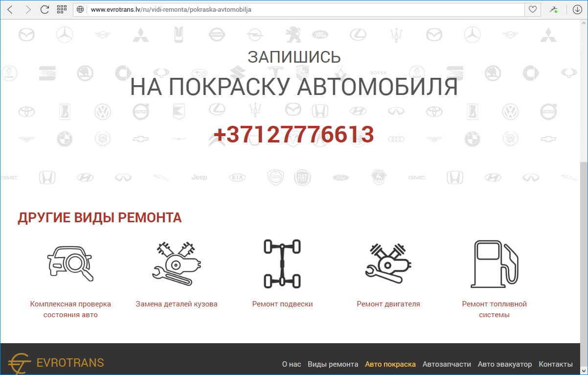
Task: Open the 'Авто эвакуатор' menu item
Action: pos(505,364)
